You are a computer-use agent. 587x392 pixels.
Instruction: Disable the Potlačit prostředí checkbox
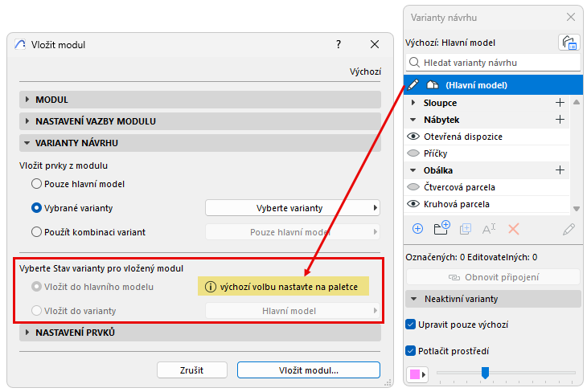(411, 351)
